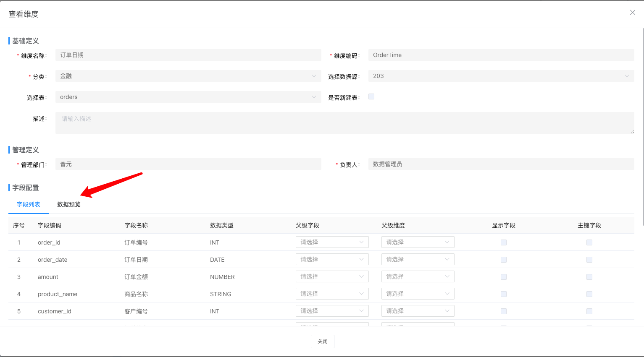Expand the 选择数据源 dropdown showing 203

pos(501,76)
